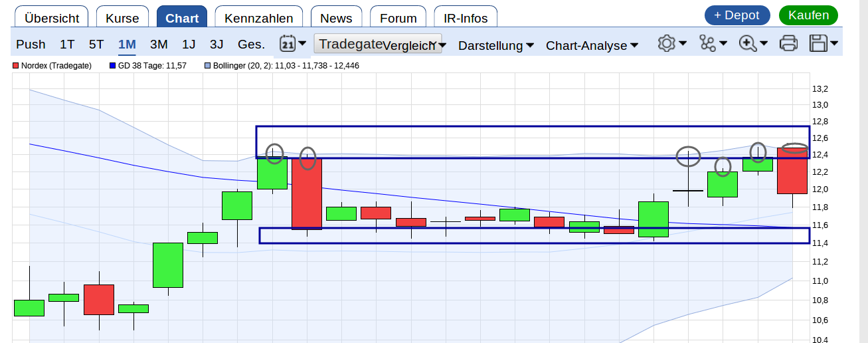This screenshot has width=868, height=343.
Task: Expand the Vergleich dropdown
Action: 414,45
